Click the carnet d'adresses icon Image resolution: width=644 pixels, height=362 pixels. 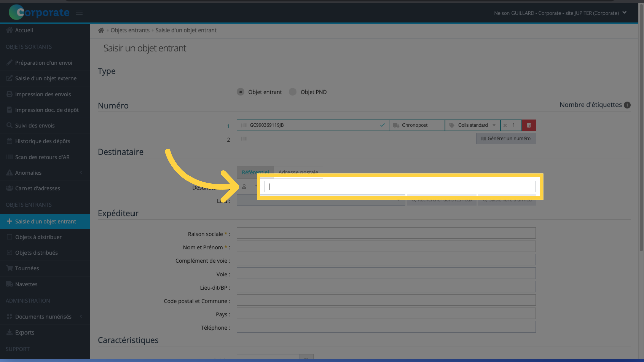244,186
